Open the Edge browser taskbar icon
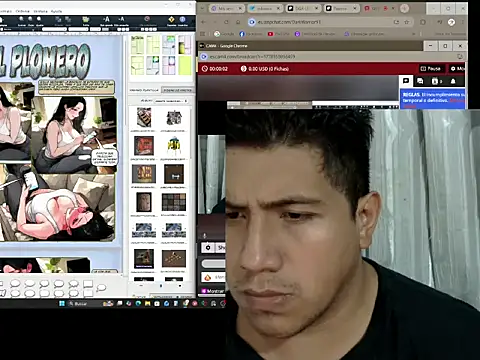 point(138,303)
